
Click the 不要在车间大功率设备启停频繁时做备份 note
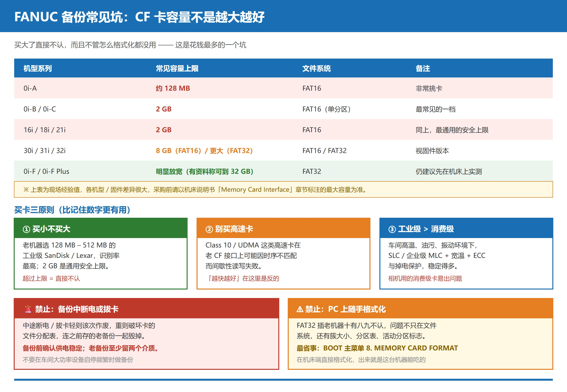[78, 360]
